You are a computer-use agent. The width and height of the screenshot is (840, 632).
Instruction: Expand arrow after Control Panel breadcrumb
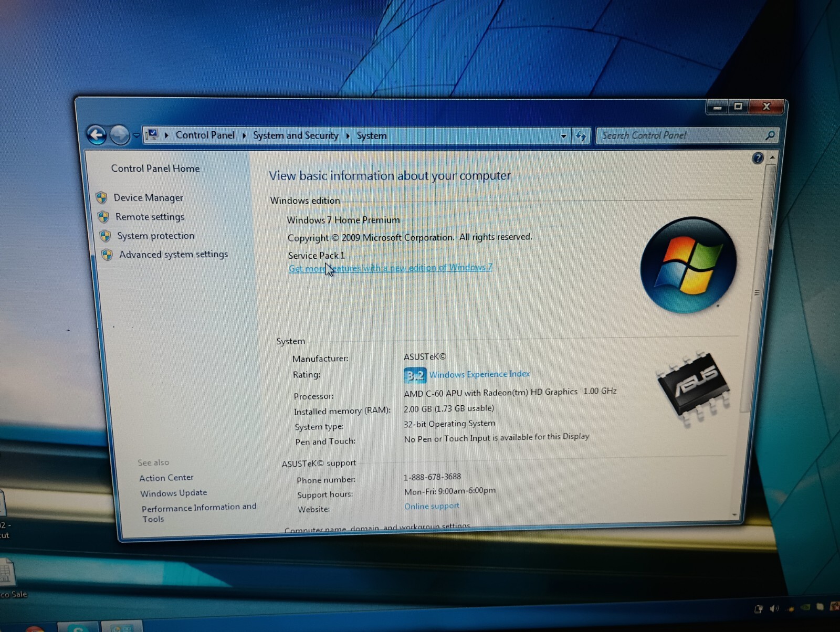[x=244, y=135]
